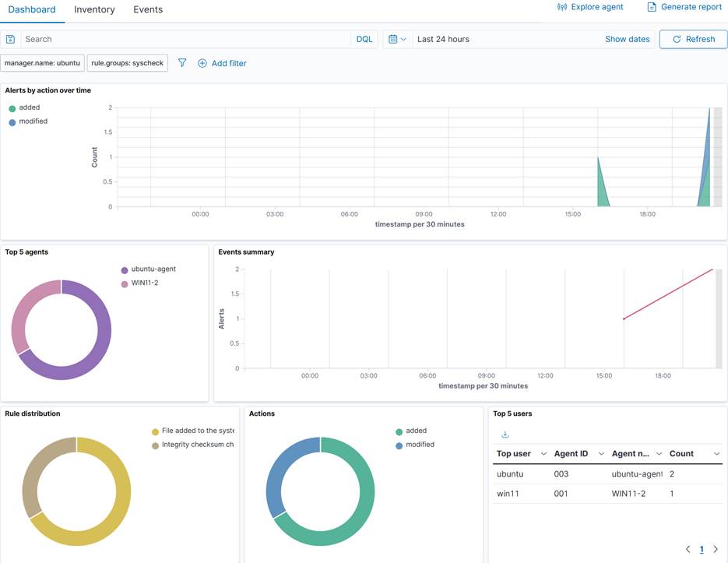Go to previous page of users table
This screenshot has width=728, height=563.
click(688, 549)
